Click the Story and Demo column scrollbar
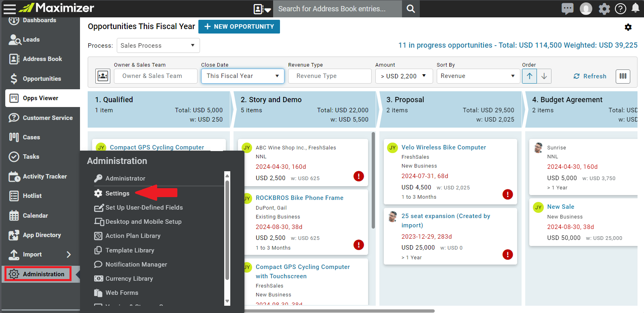 (373, 180)
